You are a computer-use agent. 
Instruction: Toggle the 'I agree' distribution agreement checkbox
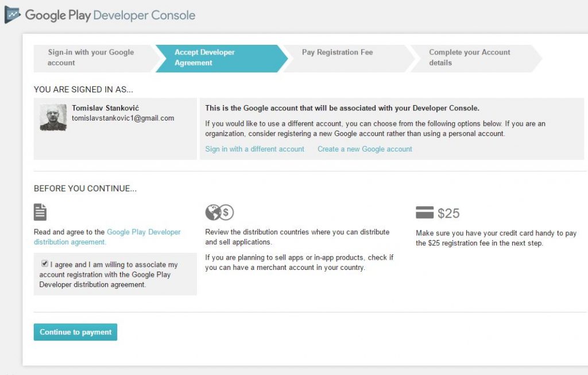tap(45, 263)
